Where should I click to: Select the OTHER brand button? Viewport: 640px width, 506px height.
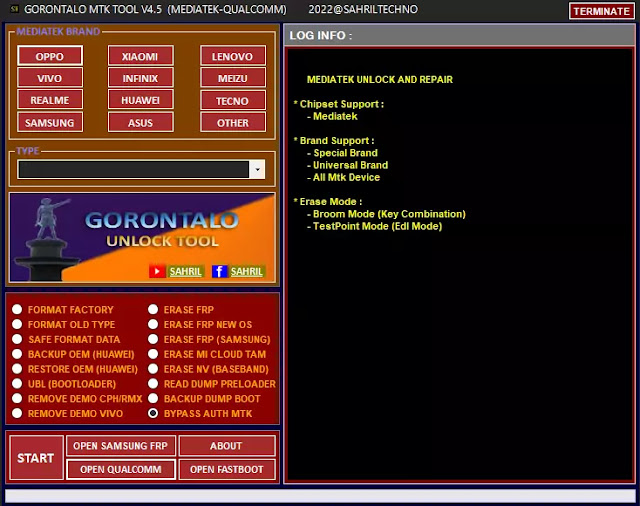point(233,122)
